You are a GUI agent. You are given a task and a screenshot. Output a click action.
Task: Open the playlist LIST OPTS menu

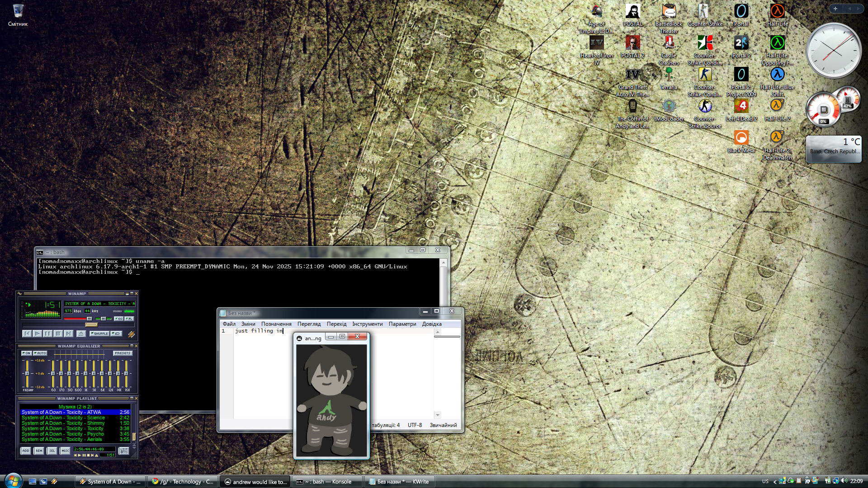tap(123, 450)
